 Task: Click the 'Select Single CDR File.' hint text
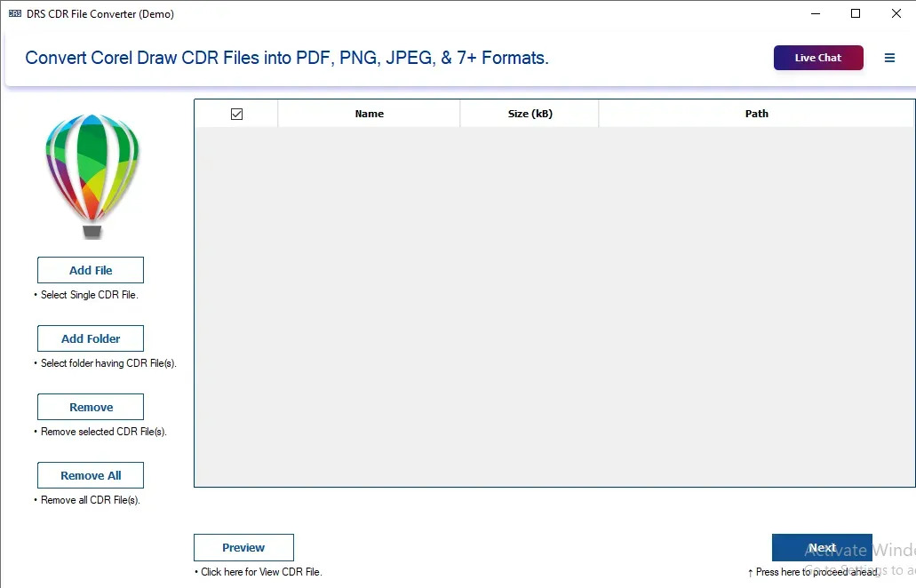coord(90,295)
